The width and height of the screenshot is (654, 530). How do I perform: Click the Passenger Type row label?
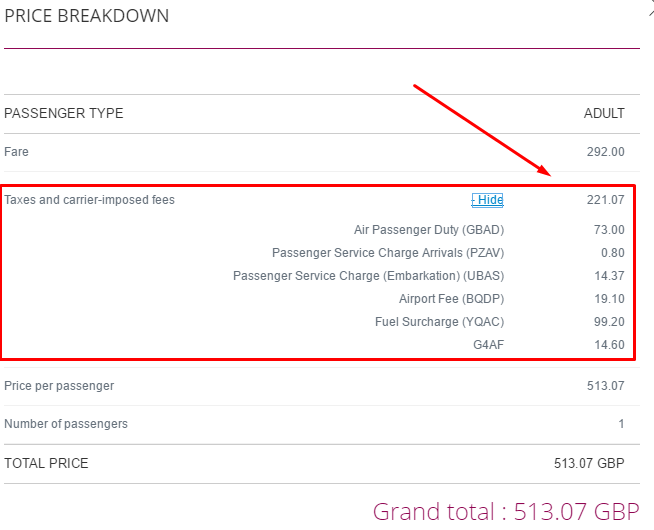(x=63, y=113)
